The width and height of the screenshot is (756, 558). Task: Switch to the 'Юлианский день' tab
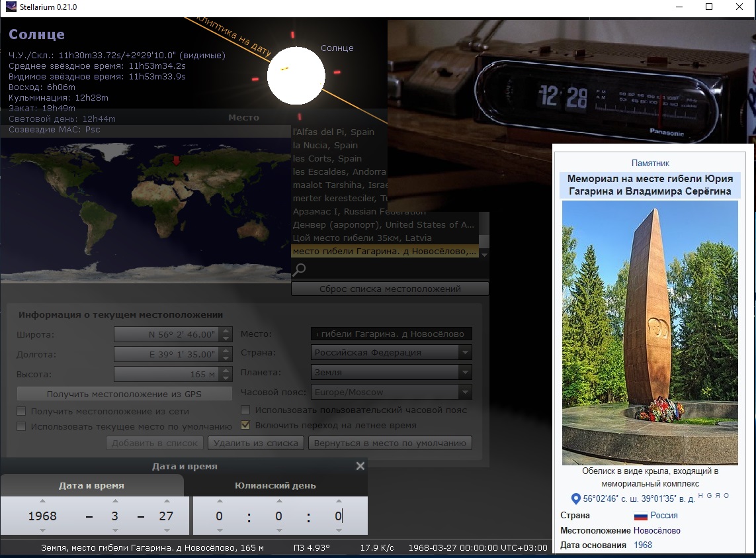coord(275,485)
